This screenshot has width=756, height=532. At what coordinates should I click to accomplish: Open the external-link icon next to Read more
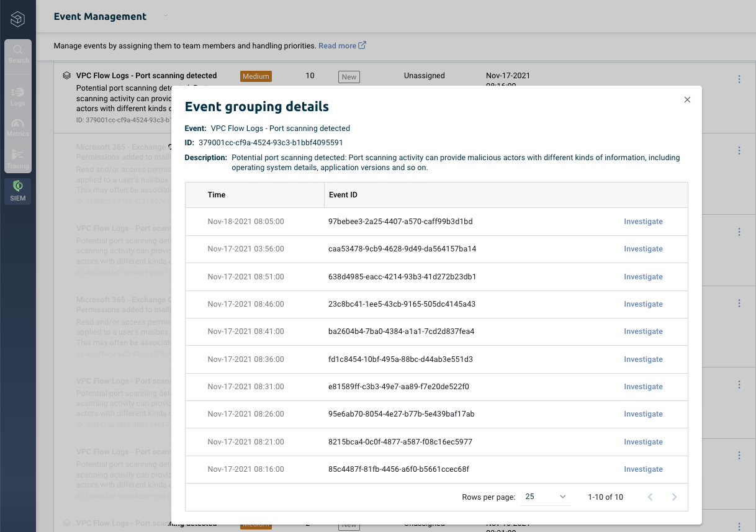pyautogui.click(x=362, y=45)
